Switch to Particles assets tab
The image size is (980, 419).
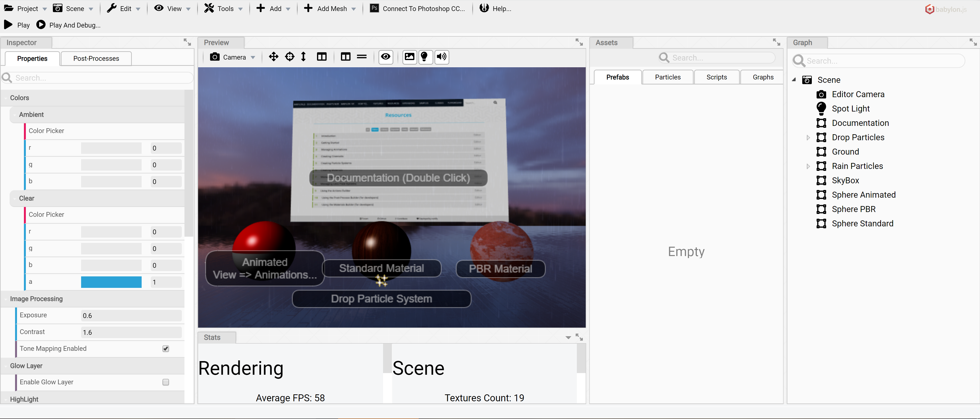click(x=668, y=77)
